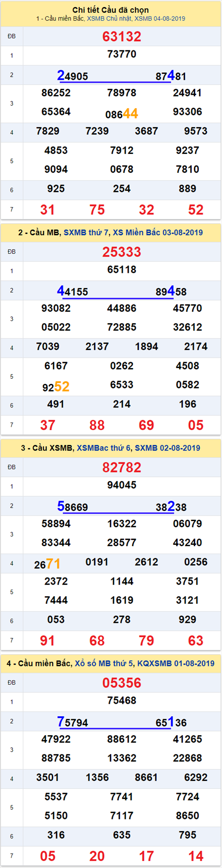
Task: Select the number 22868
Action: pos(187,758)
